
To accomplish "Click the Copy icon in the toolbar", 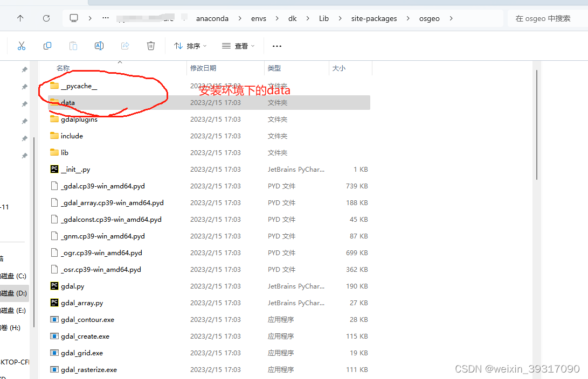I will (x=47, y=46).
